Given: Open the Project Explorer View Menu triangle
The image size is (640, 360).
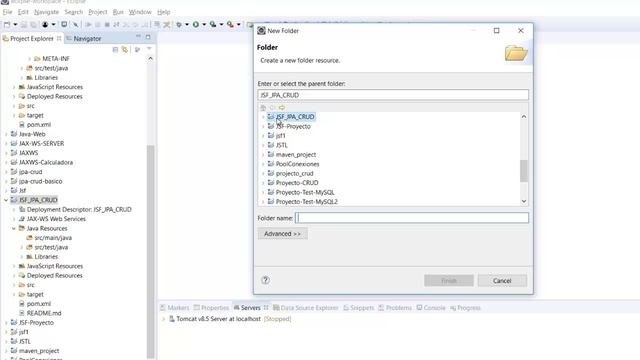Looking at the screenshot, I should (149, 49).
